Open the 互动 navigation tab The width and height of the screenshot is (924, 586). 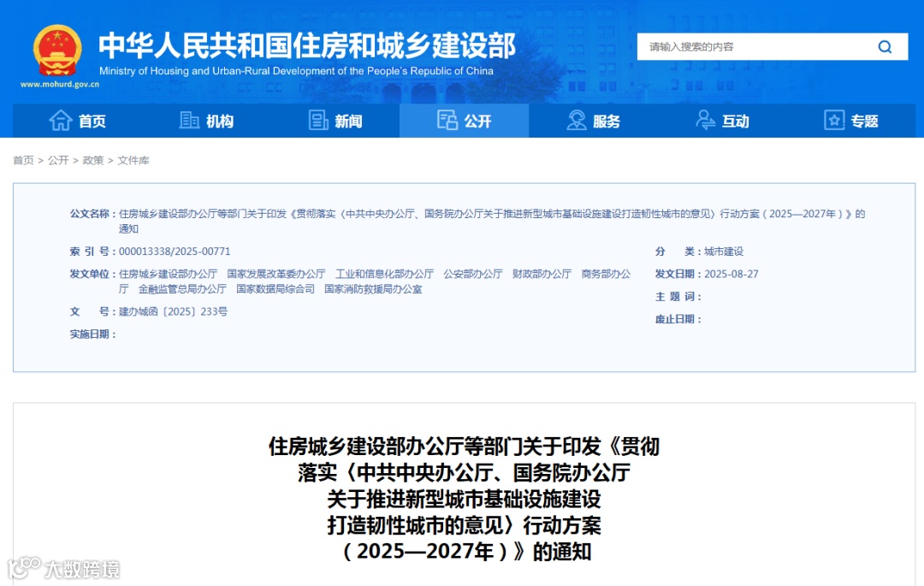722,121
